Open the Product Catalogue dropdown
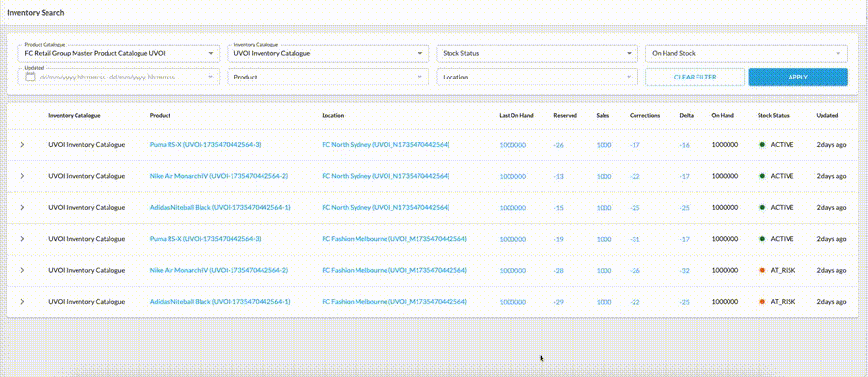The height and width of the screenshot is (377, 868). [x=118, y=53]
